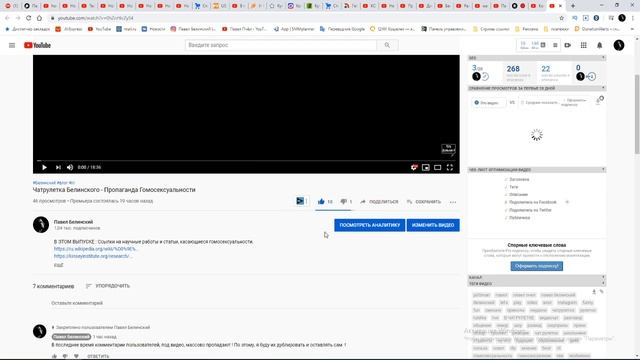The width and height of the screenshot is (640, 360).
Task: Collapse the SEO panel header arrow
Action: click(x=603, y=58)
